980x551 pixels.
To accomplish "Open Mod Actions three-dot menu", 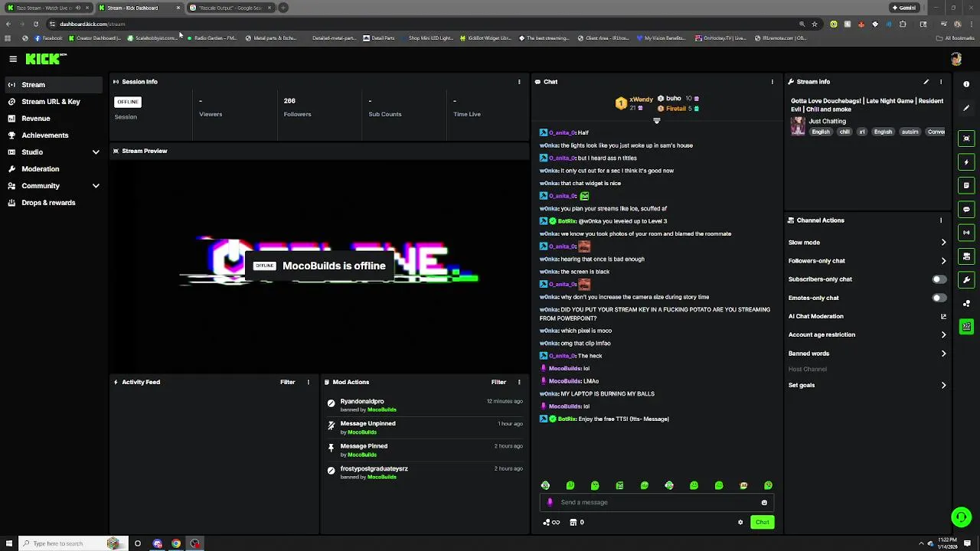I will pyautogui.click(x=519, y=382).
